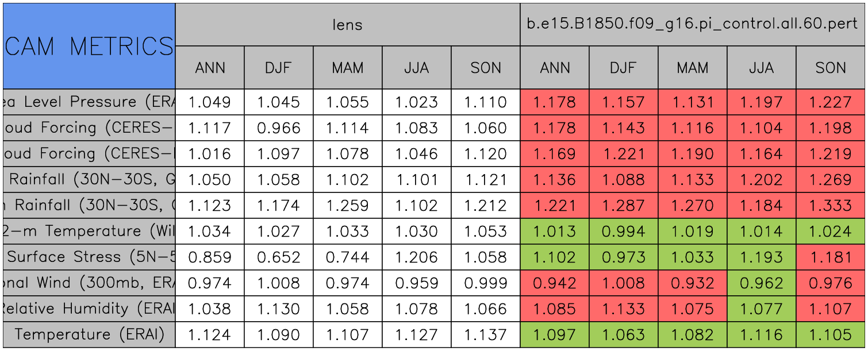Select the Relative Humidity row label
Image resolution: width=868 pixels, height=351 pixels.
[89, 309]
